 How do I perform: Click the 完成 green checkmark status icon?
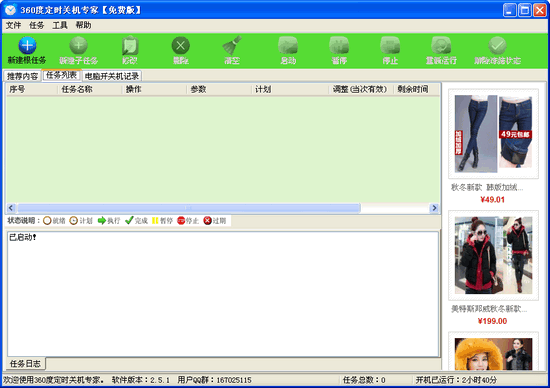click(x=129, y=220)
